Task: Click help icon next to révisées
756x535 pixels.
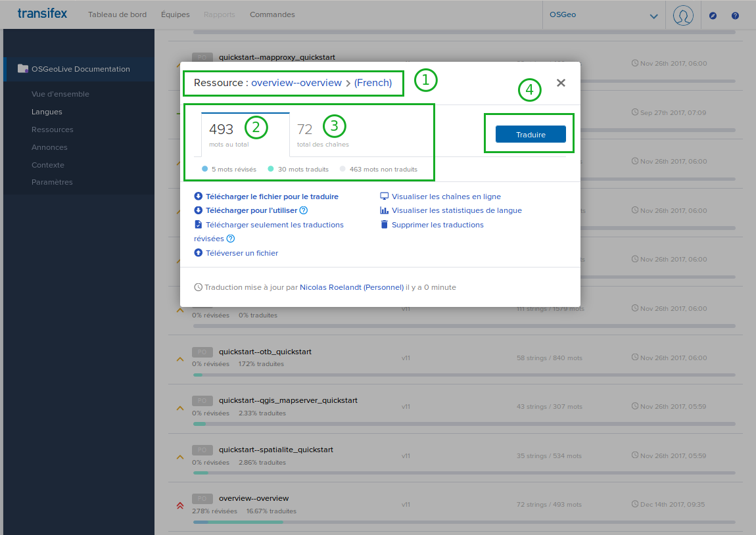Action: point(231,239)
